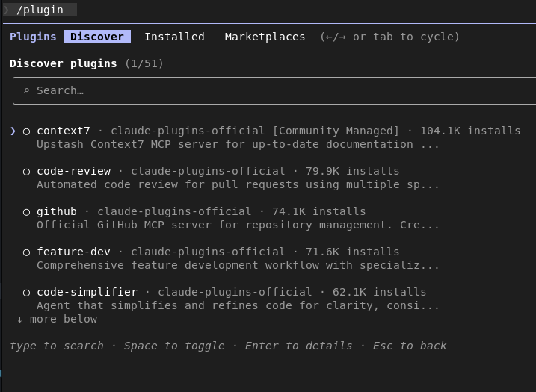
Task: Toggle the context7 plugin circle
Action: click(26, 131)
